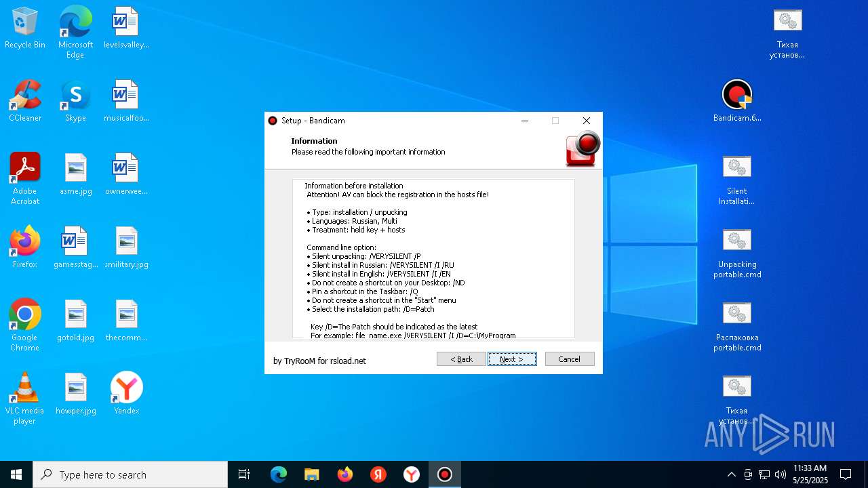
Task: Select Тихая установ... icon at bottom right
Action: (x=737, y=399)
